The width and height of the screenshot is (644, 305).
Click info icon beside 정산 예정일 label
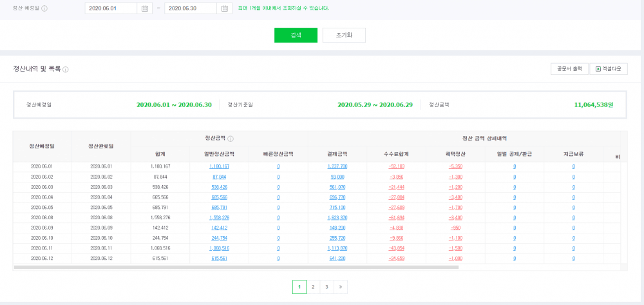tap(45, 8)
